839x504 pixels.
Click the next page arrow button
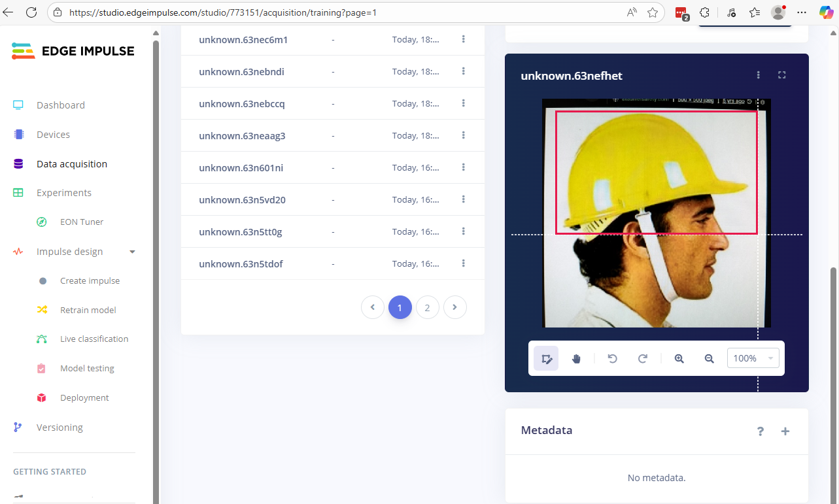tap(454, 307)
